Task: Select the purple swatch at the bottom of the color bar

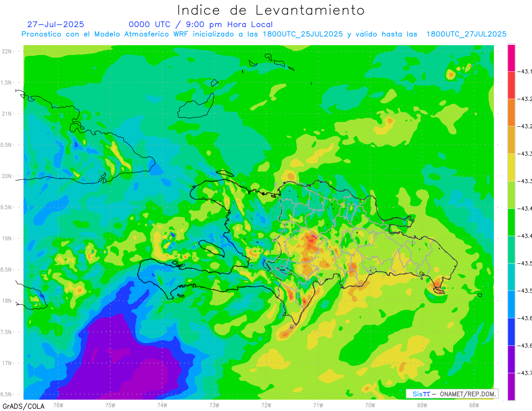Action: (511, 387)
